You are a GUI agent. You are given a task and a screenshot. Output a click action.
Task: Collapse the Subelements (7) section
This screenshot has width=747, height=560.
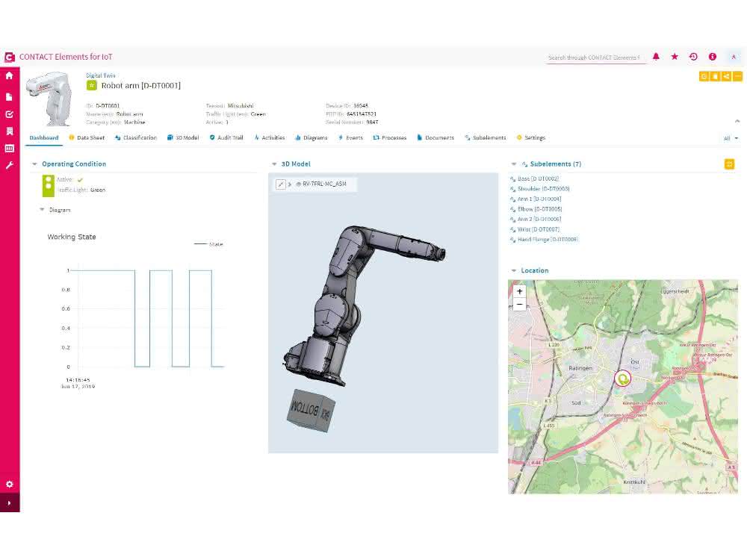click(514, 164)
